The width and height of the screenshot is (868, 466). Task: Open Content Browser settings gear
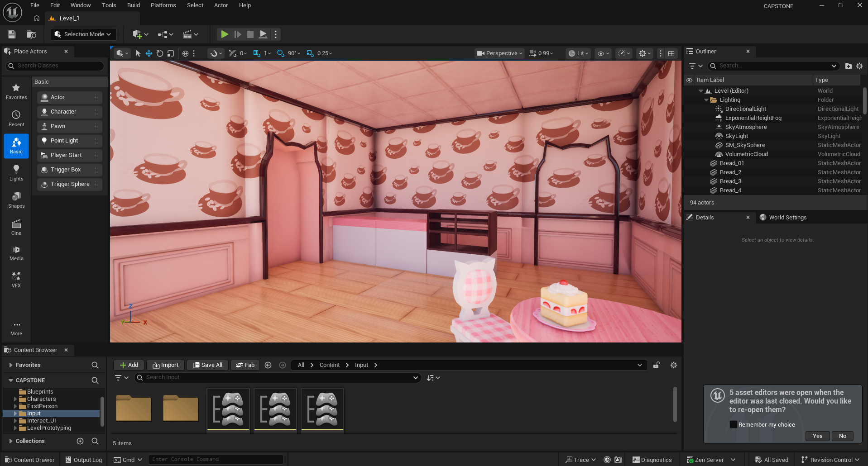click(674, 365)
